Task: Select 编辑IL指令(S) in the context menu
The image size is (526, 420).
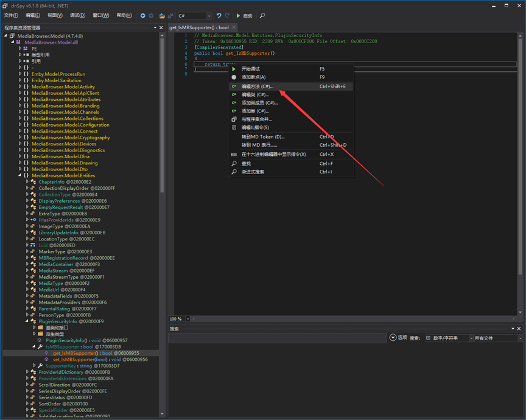Action: (x=255, y=127)
